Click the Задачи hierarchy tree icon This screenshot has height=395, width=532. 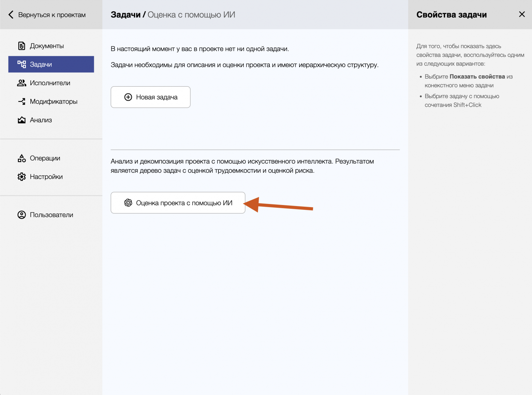[21, 64]
